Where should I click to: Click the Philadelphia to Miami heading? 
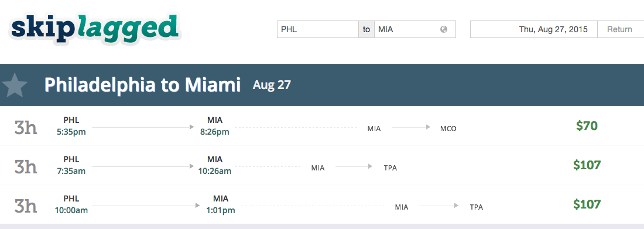(x=142, y=85)
